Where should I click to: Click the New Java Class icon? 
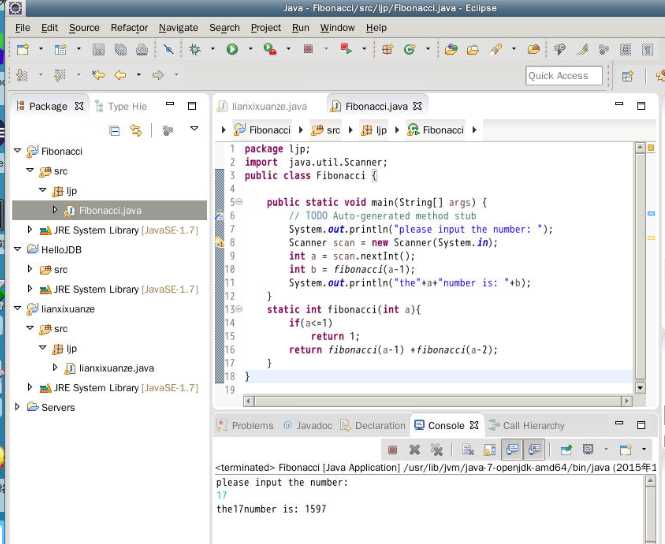click(409, 50)
